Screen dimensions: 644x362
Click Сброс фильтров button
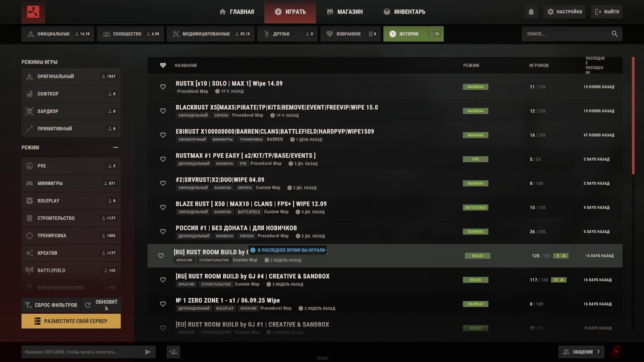[x=51, y=305]
